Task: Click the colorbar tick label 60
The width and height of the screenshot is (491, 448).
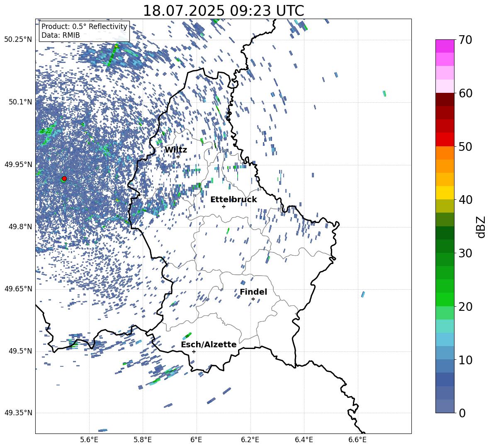Action: click(x=465, y=93)
